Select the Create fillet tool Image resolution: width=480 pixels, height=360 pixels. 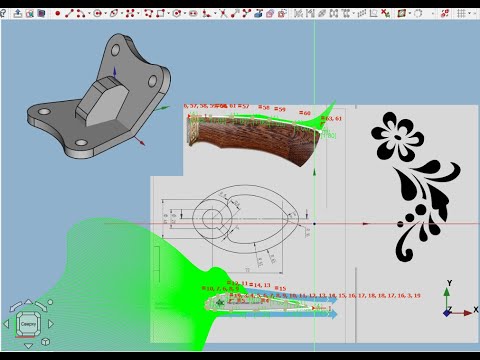(x=207, y=14)
